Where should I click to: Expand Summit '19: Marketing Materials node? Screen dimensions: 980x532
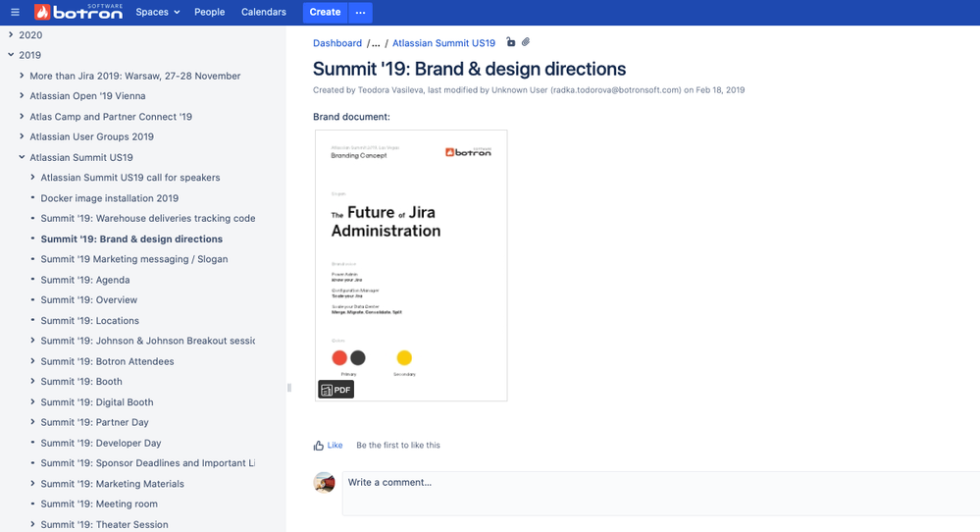coord(32,483)
